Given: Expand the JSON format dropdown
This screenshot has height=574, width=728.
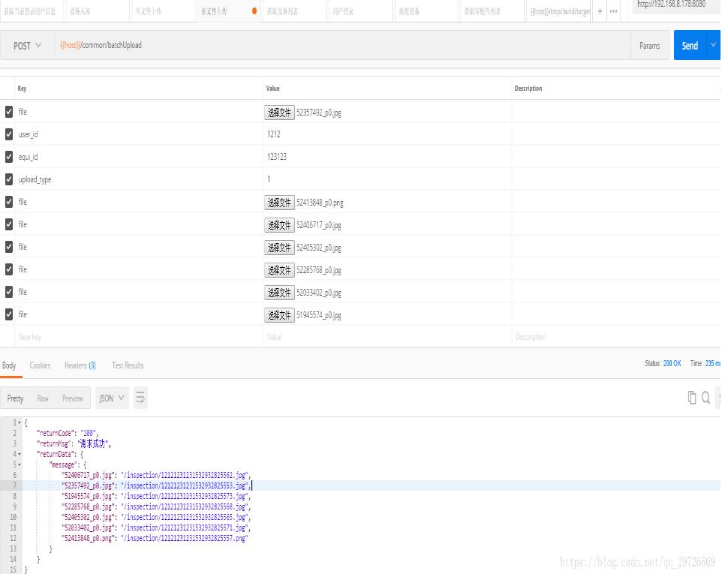Looking at the screenshot, I should tap(112, 398).
